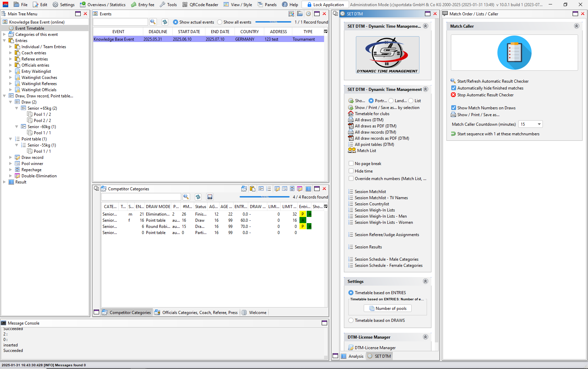The width and height of the screenshot is (588, 369).
Task: Open the Panels menu
Action: click(267, 4)
